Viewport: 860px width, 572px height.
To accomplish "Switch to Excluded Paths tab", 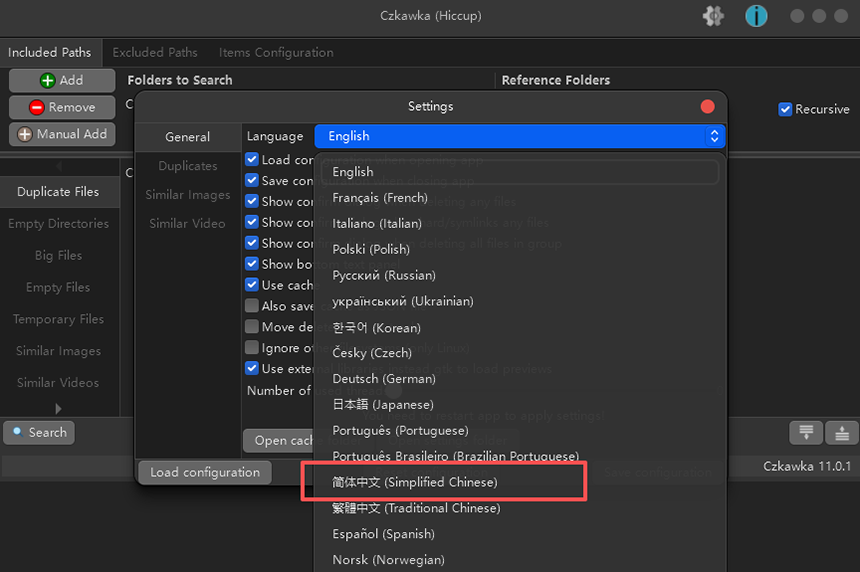I will click(x=155, y=52).
